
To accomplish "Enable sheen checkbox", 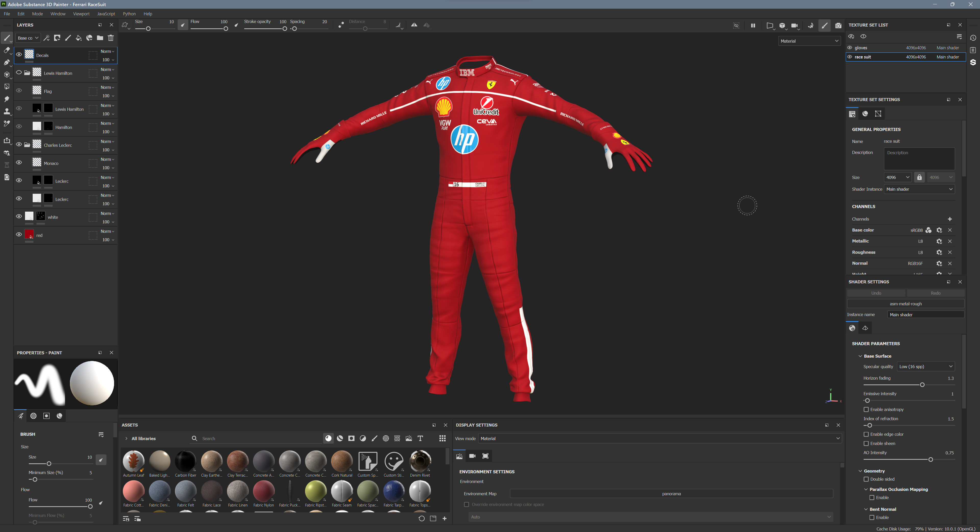I will tap(866, 443).
